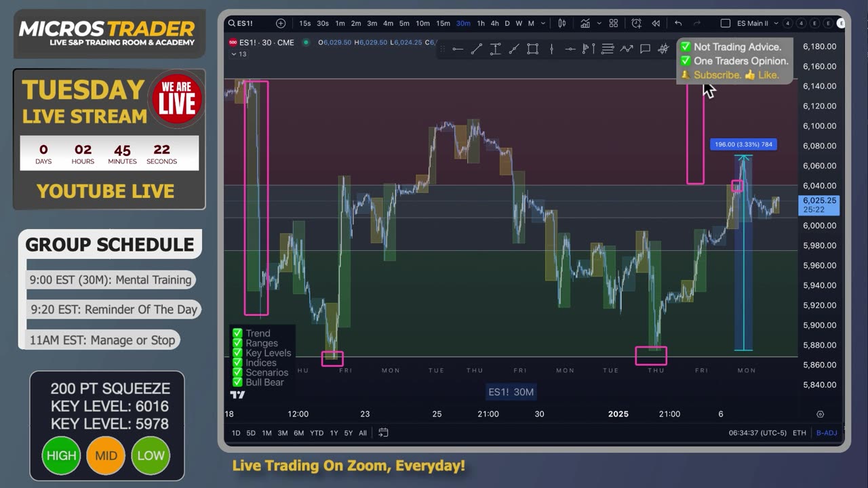Viewport: 868px width, 488px height.
Task: Click the ES1! 30M chart label
Action: point(511,392)
